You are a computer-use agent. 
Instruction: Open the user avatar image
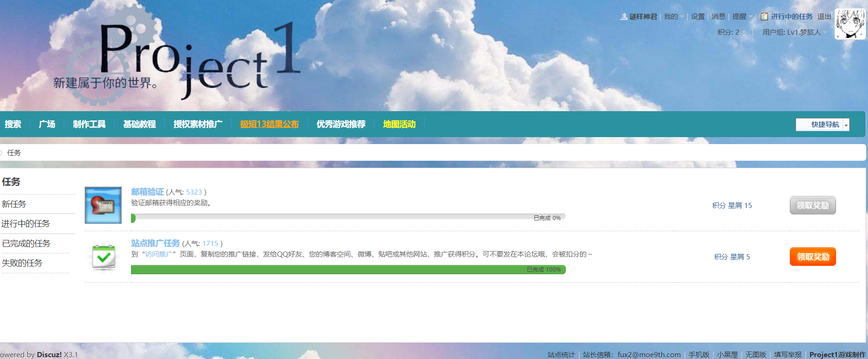tap(850, 24)
